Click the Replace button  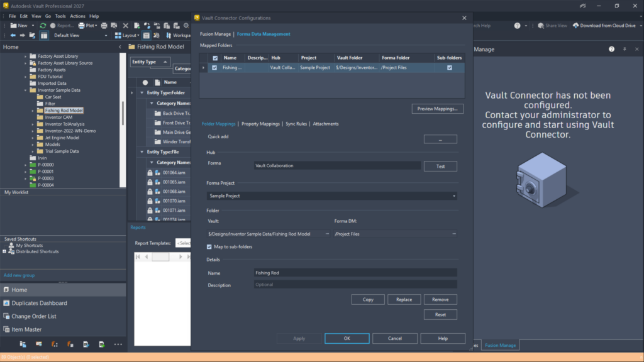coord(404,300)
